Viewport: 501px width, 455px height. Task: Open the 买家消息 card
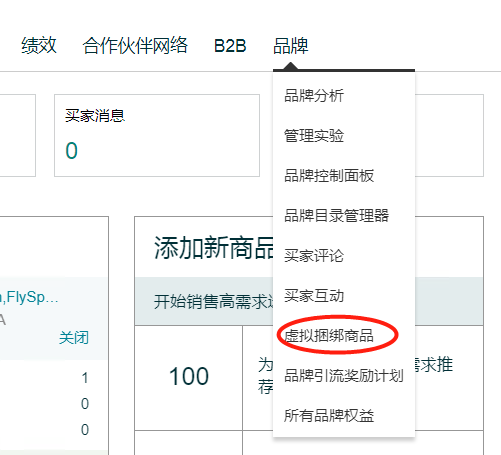(x=157, y=135)
